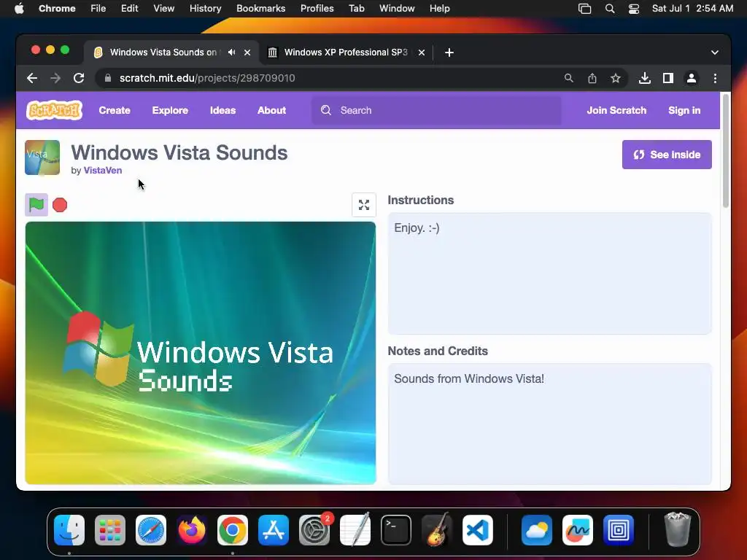Click the zoom magnifier icon in address bar
This screenshot has width=747, height=560.
pyautogui.click(x=568, y=78)
